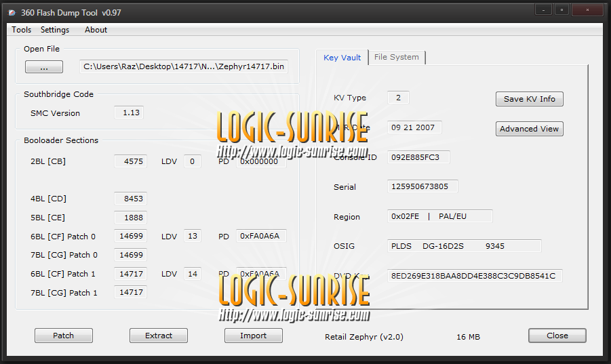Click the Extract button

[159, 336]
